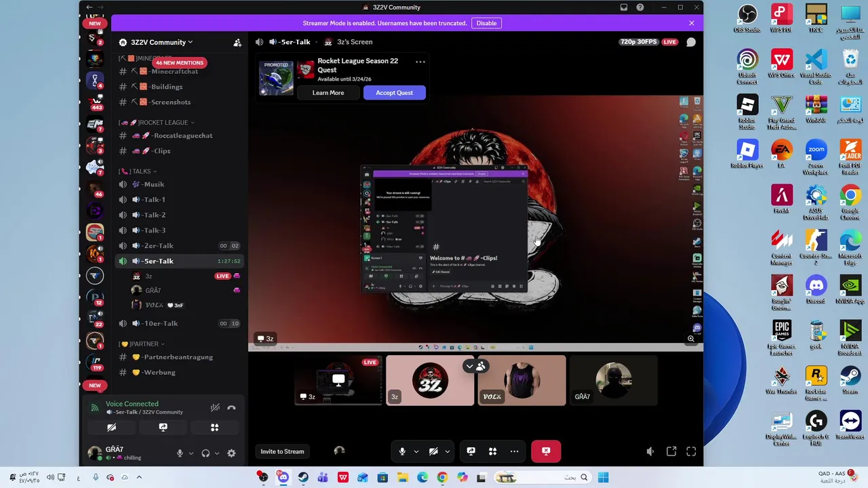
Task: Click the noise suppression icon in Voice Connected panel
Action: click(x=215, y=407)
